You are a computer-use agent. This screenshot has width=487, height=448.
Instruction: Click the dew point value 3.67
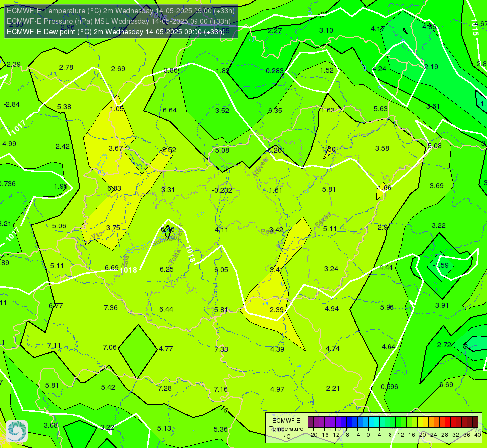click(x=115, y=149)
